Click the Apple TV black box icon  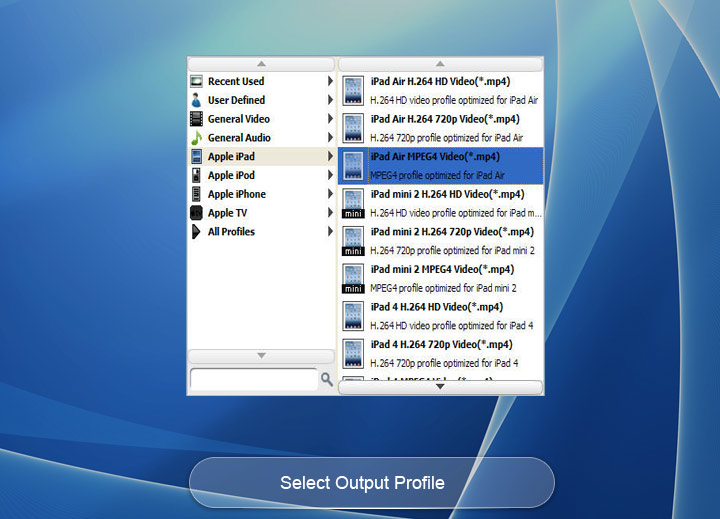[196, 213]
